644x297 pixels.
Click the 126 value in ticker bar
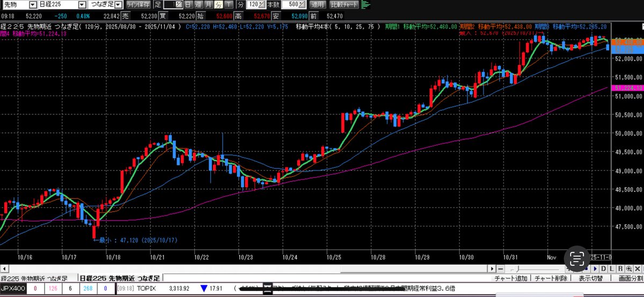[54, 289]
